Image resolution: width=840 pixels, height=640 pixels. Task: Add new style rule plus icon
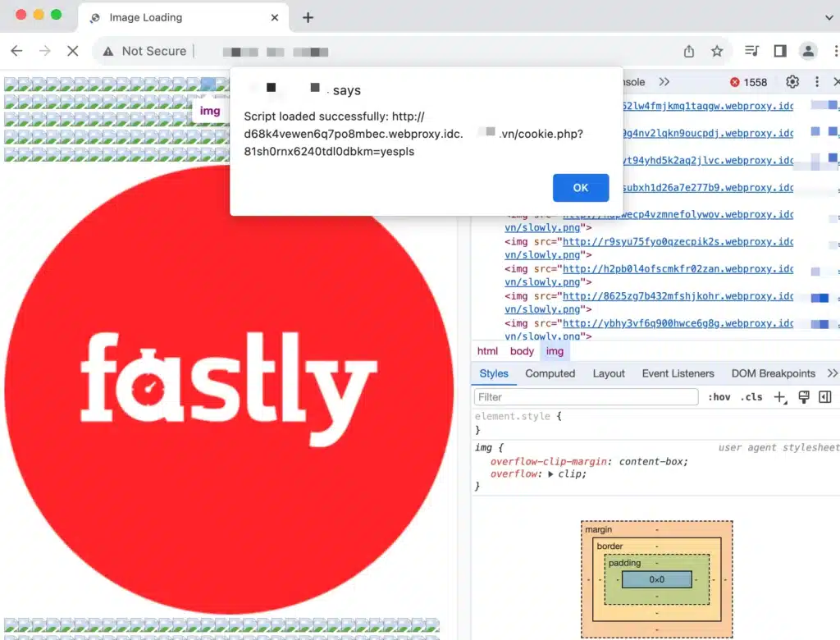click(779, 397)
